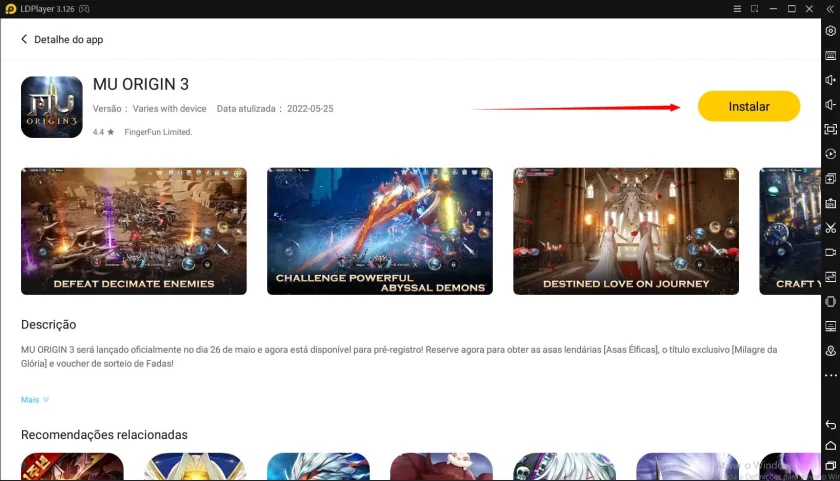Maximize the LDPlayer window
The width and height of the screenshot is (840, 481).
point(791,9)
